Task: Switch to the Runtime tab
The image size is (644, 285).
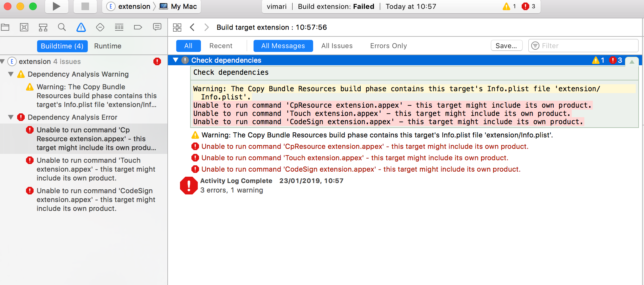Action: [107, 46]
